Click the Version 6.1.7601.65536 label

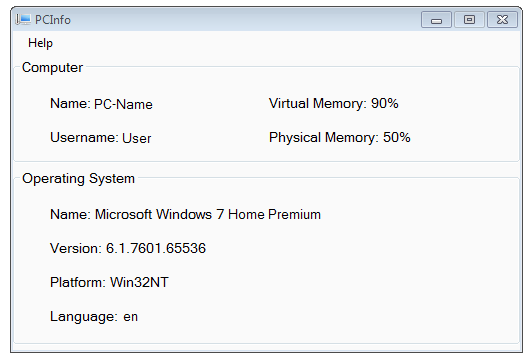(128, 248)
